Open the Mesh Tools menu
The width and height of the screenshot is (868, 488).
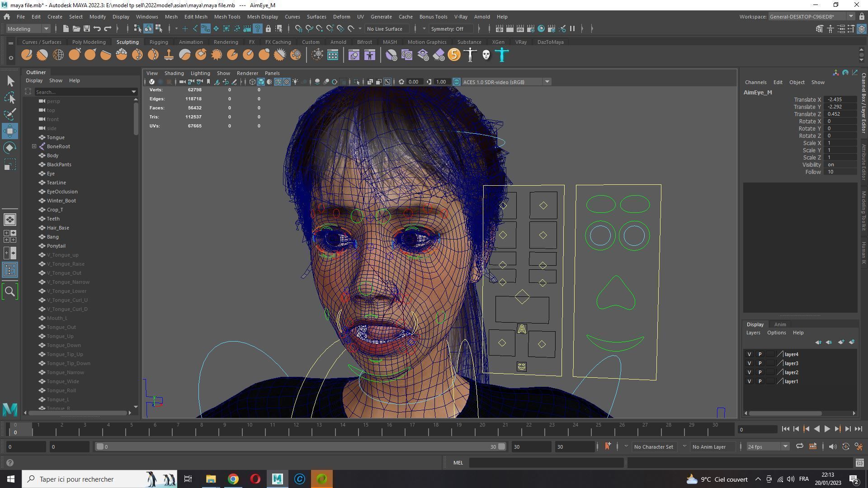point(227,17)
